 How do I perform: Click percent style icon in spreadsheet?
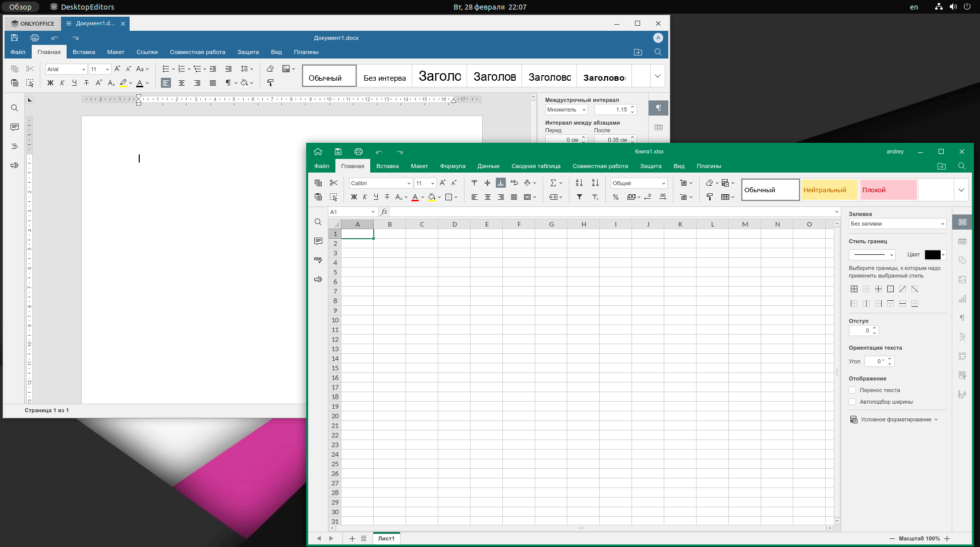click(x=616, y=197)
